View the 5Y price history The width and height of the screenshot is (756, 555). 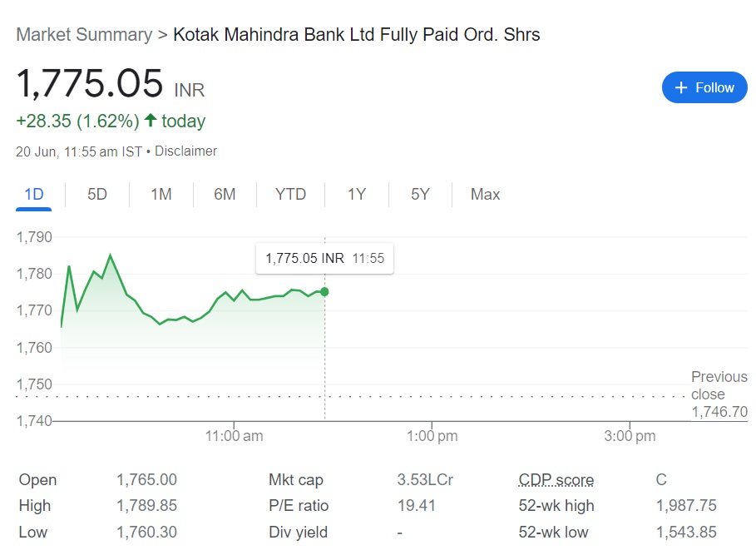(420, 195)
